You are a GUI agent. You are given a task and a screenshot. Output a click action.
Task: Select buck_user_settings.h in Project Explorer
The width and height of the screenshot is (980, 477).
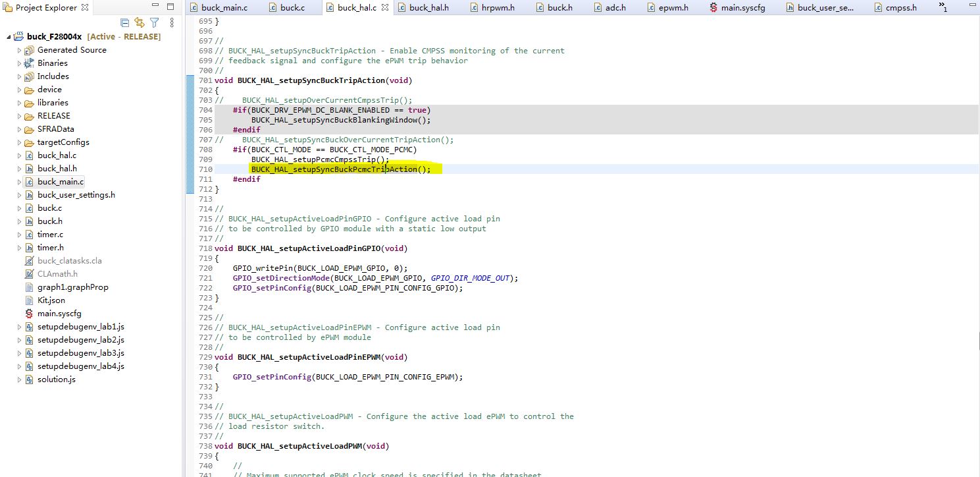pos(76,195)
